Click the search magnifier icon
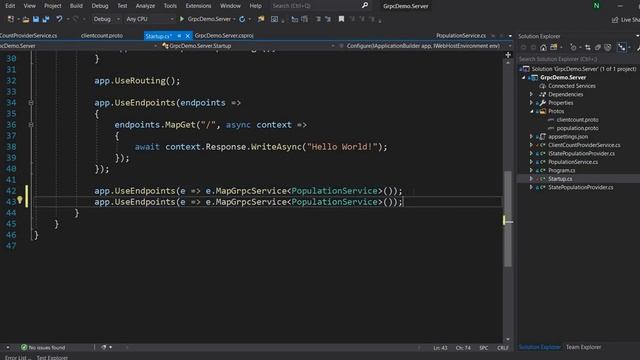 (x=365, y=5)
